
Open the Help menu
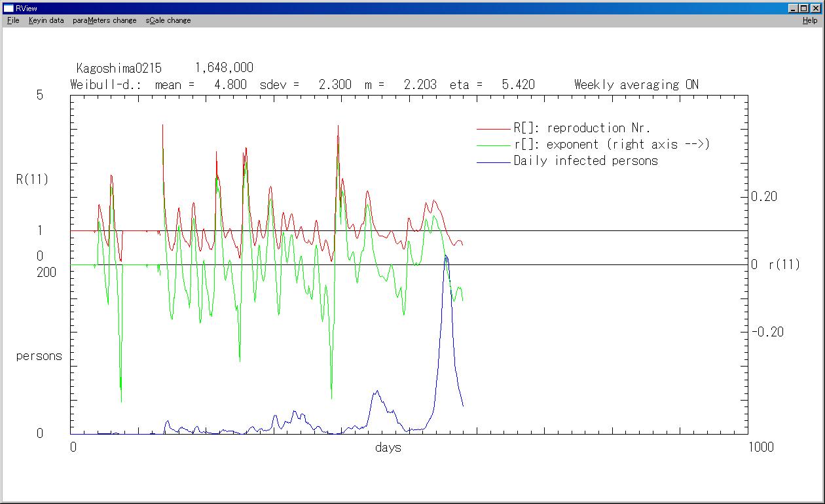coord(810,20)
